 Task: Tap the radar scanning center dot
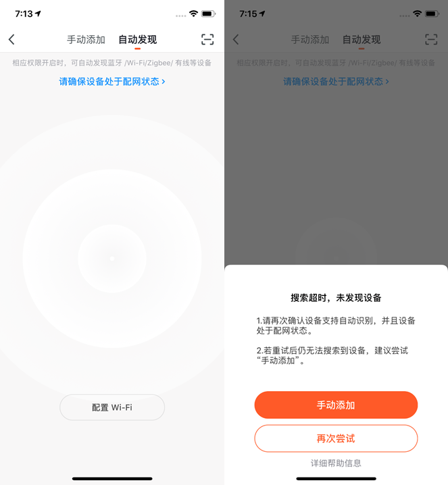click(112, 259)
